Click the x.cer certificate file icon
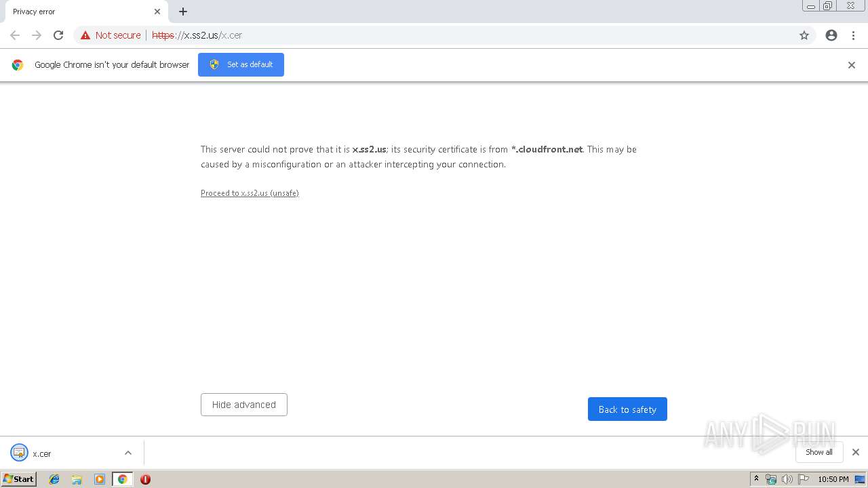Image resolution: width=868 pixels, height=488 pixels. 19,453
